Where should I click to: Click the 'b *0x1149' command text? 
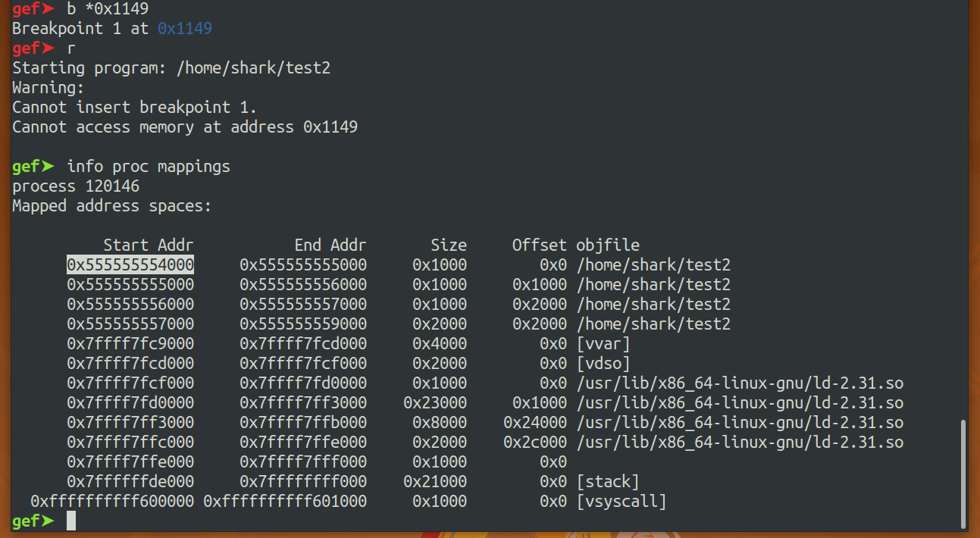tap(108, 9)
